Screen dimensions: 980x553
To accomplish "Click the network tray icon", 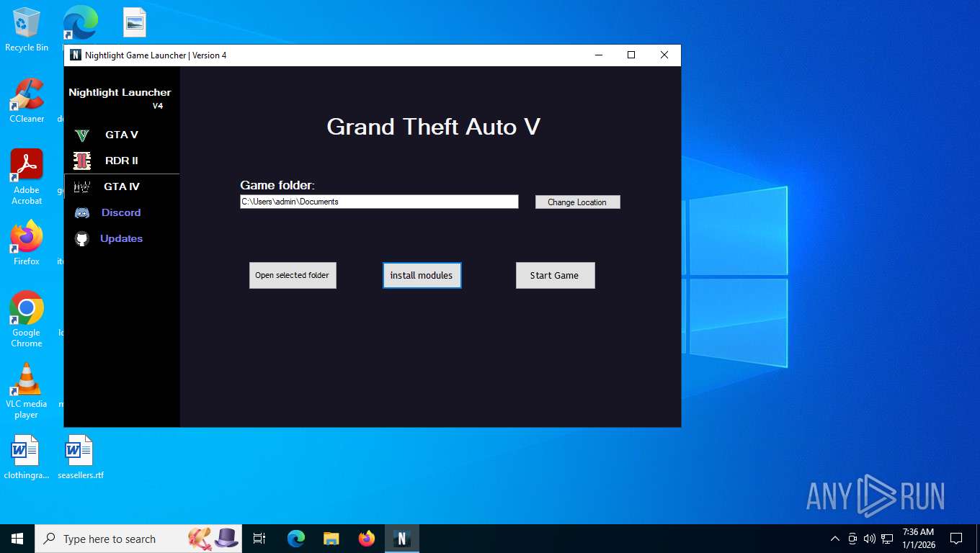I will [887, 539].
